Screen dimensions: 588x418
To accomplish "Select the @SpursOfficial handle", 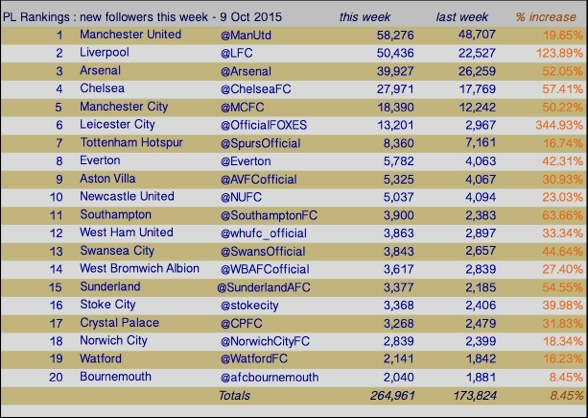I will pos(261,143).
